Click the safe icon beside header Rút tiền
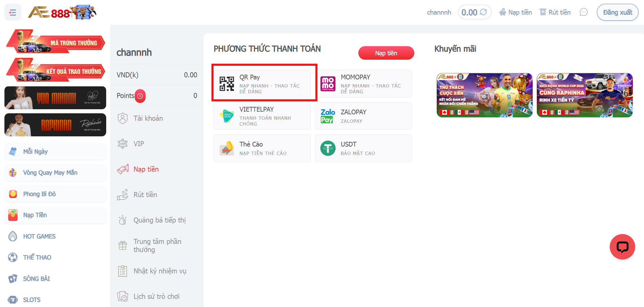 (x=543, y=12)
